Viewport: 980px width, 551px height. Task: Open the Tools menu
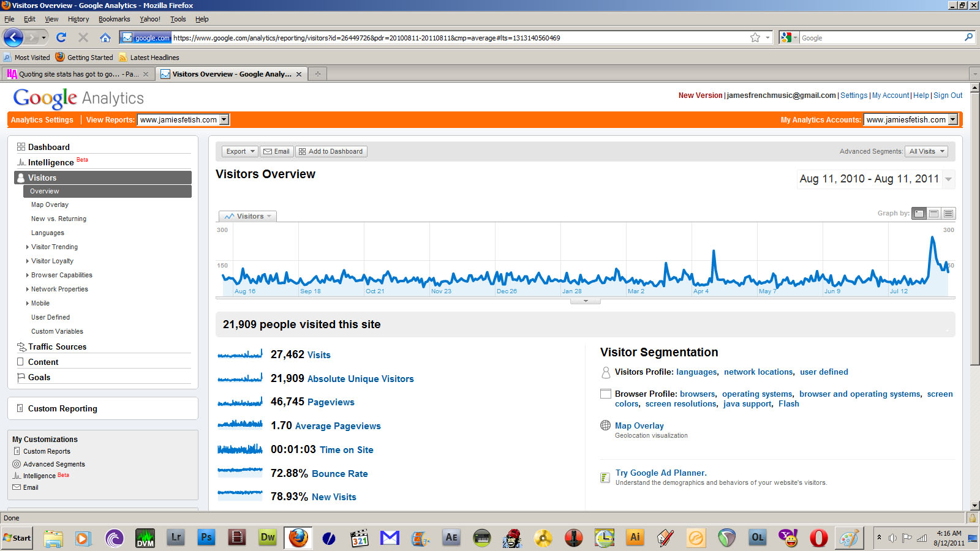click(x=178, y=19)
